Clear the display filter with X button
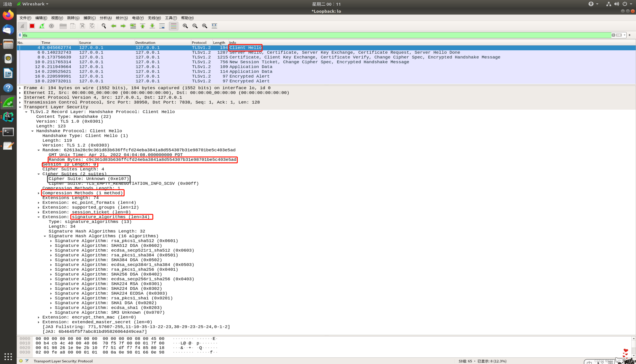This screenshot has width=636, height=364. pyautogui.click(x=613, y=35)
